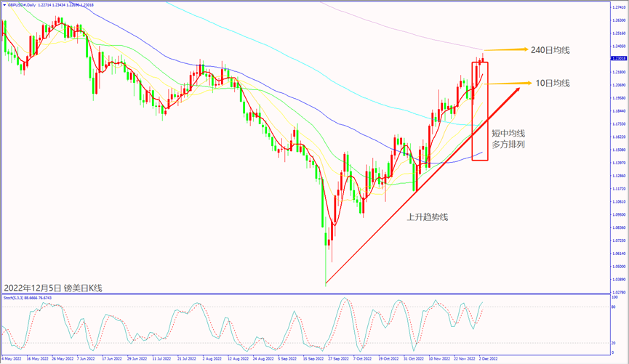Click the 240日均线 text annotation
Screen dimensions: 629x364
tap(550, 50)
